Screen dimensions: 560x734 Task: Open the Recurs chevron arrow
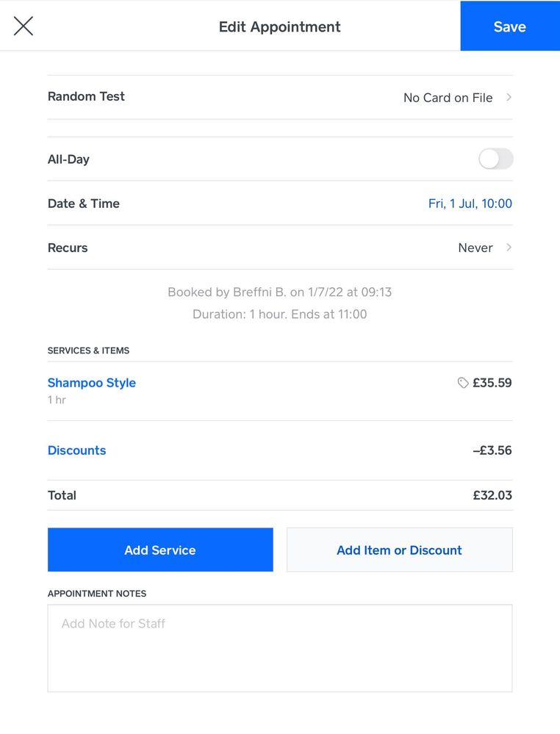click(509, 248)
